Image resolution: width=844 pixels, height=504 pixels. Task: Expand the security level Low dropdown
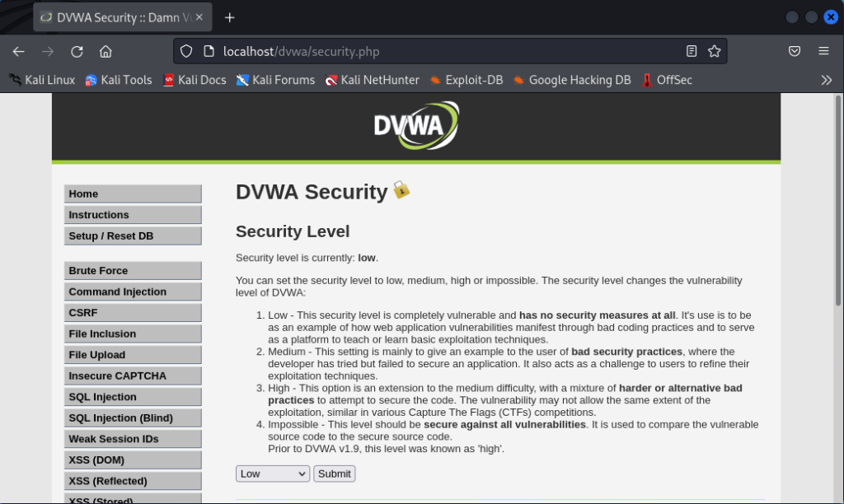pos(273,474)
